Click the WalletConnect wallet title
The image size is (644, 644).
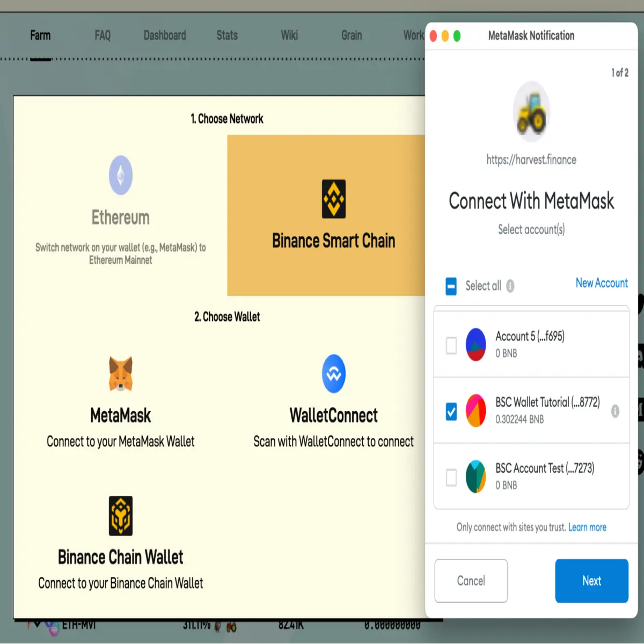(334, 415)
